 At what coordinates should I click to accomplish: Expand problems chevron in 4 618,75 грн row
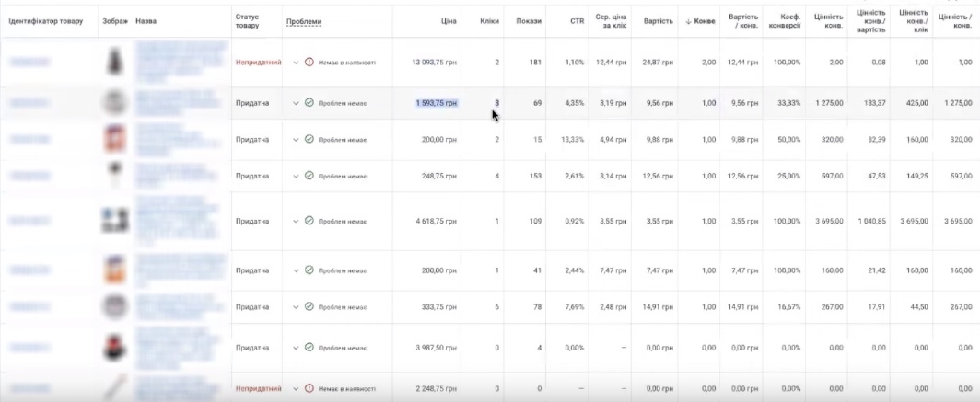pyautogui.click(x=296, y=221)
